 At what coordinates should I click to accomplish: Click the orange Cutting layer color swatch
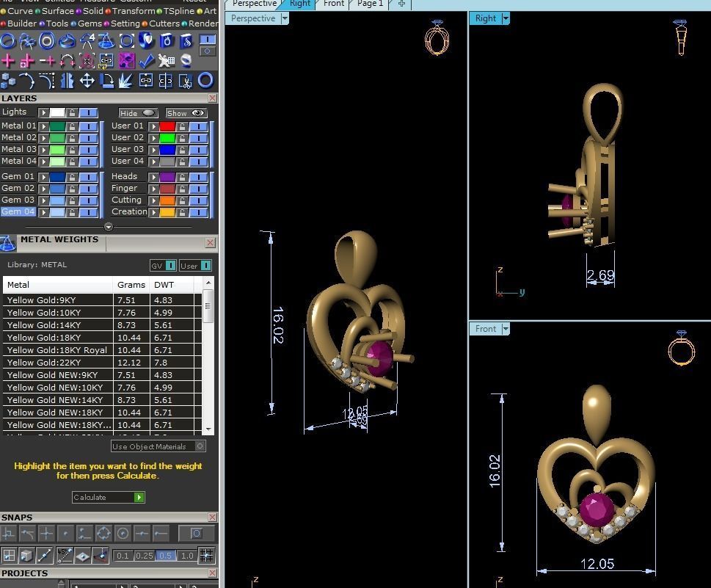pos(167,200)
